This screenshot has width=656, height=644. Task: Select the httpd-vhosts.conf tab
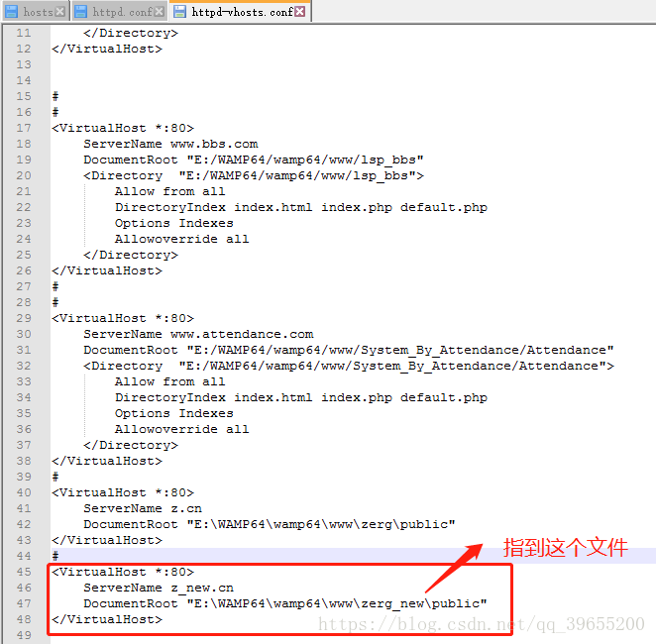click(x=240, y=12)
